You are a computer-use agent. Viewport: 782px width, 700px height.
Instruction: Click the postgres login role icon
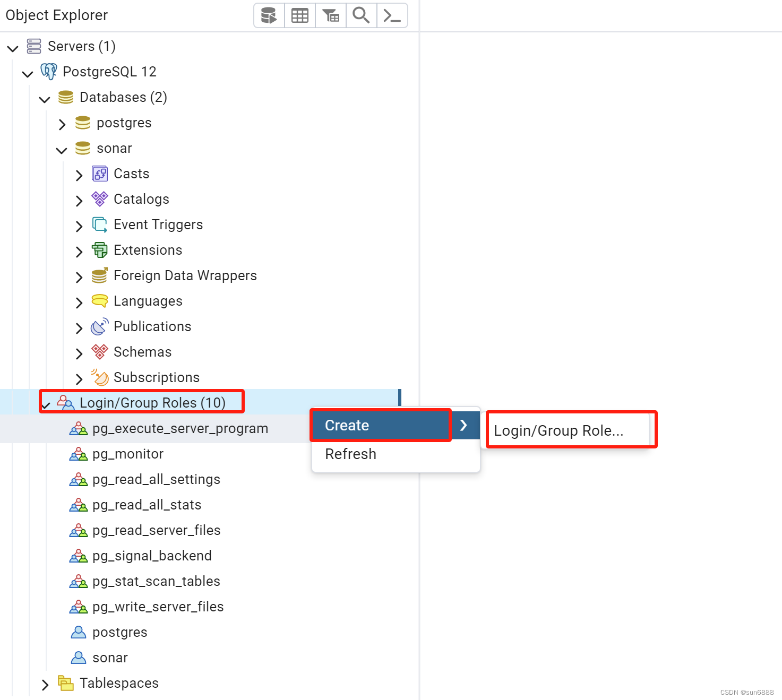click(79, 632)
